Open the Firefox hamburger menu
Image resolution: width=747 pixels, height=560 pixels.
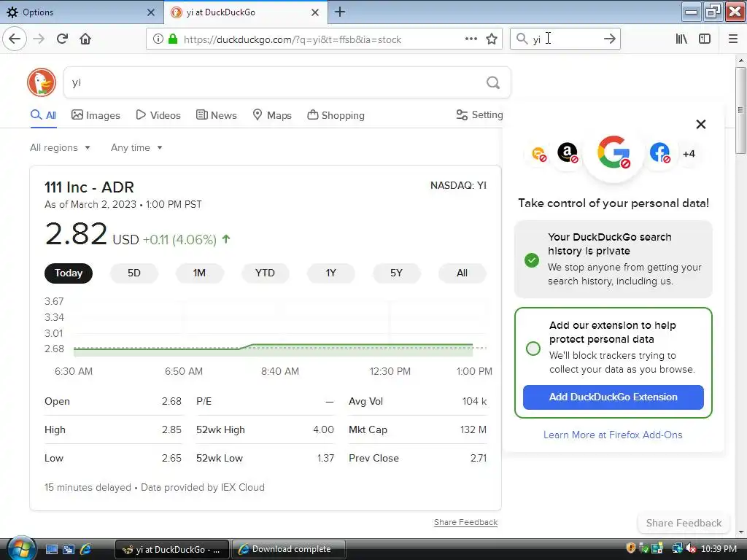point(733,39)
